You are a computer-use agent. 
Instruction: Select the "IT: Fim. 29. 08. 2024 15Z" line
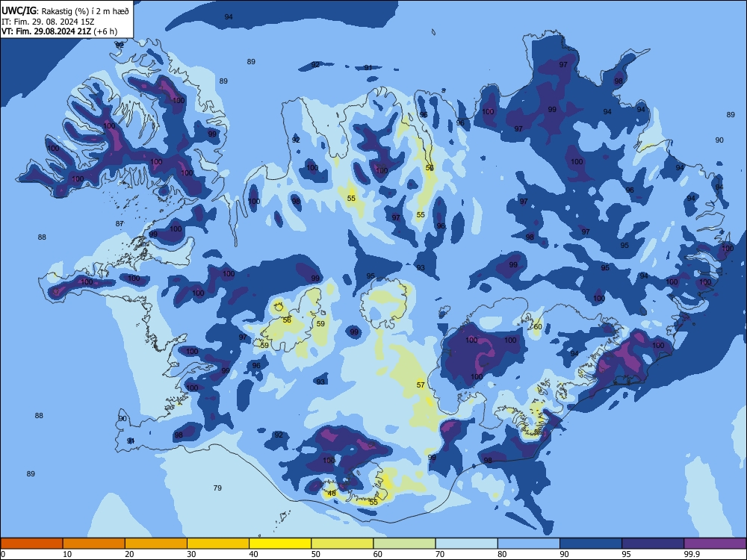(48, 22)
